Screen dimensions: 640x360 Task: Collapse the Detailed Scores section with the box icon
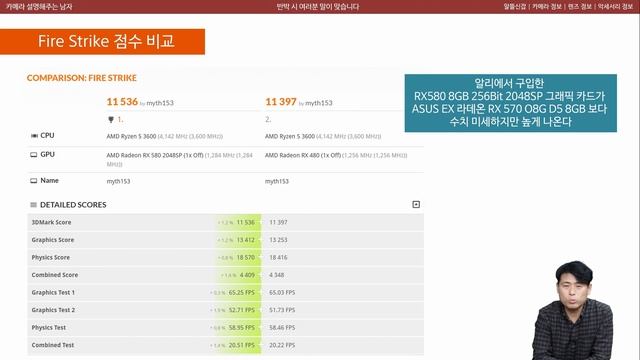tap(416, 204)
